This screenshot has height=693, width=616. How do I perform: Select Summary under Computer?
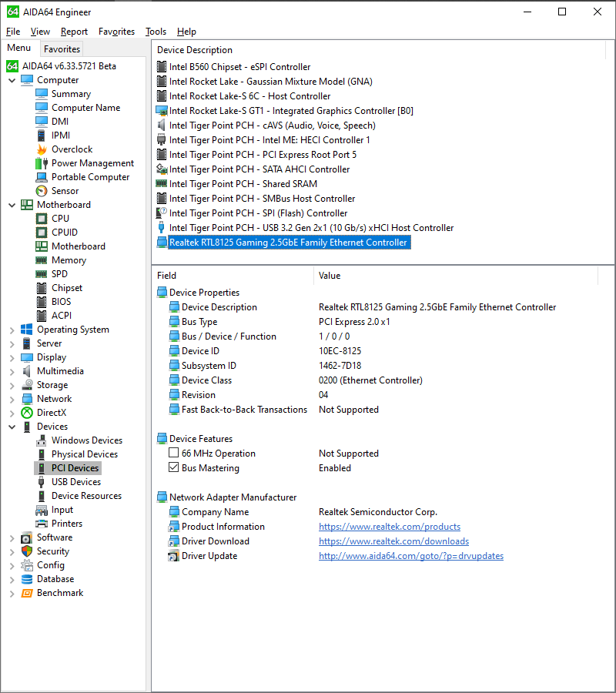tap(71, 94)
